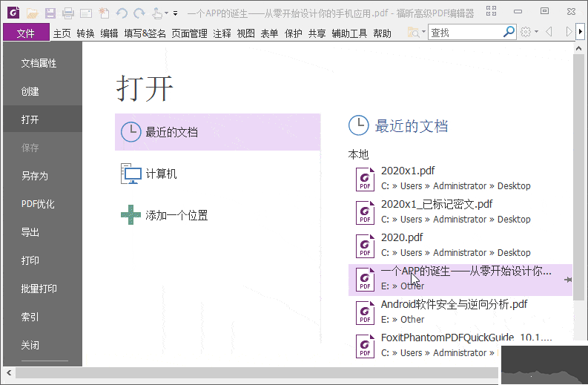
Task: Switch to the 辅助工具 tab
Action: click(x=349, y=33)
